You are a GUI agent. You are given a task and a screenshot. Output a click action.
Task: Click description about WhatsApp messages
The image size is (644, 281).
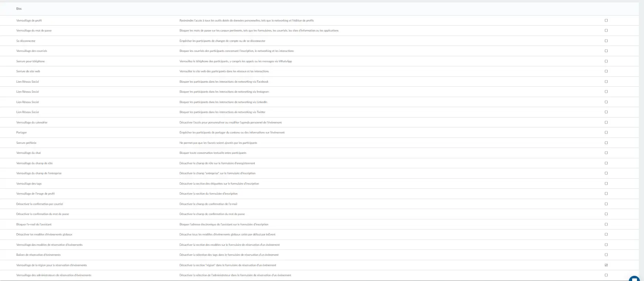pyautogui.click(x=236, y=61)
